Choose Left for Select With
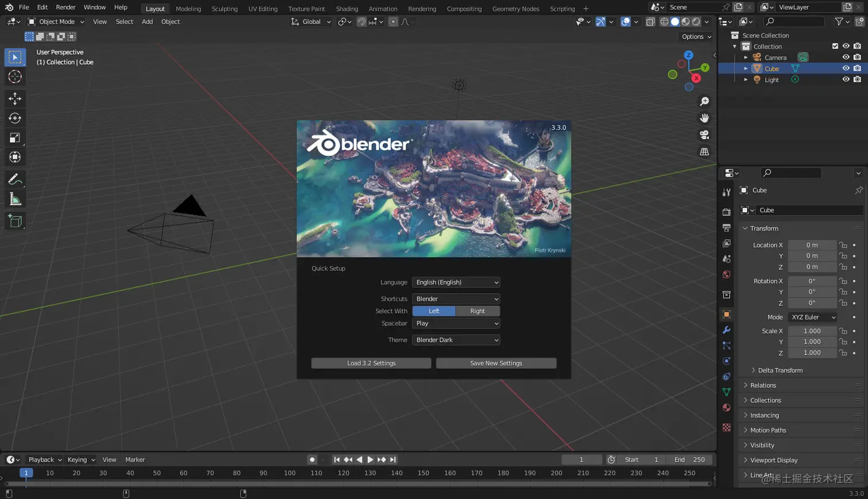 pyautogui.click(x=434, y=311)
